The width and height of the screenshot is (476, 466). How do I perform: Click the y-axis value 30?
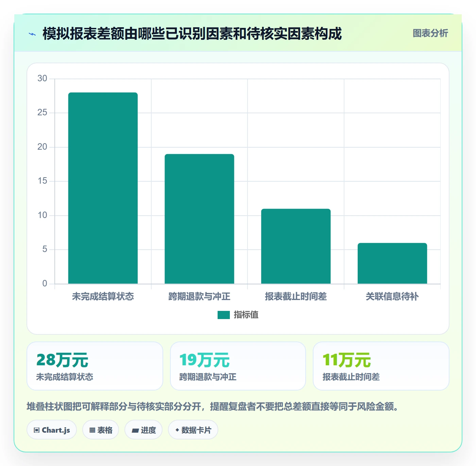click(42, 79)
